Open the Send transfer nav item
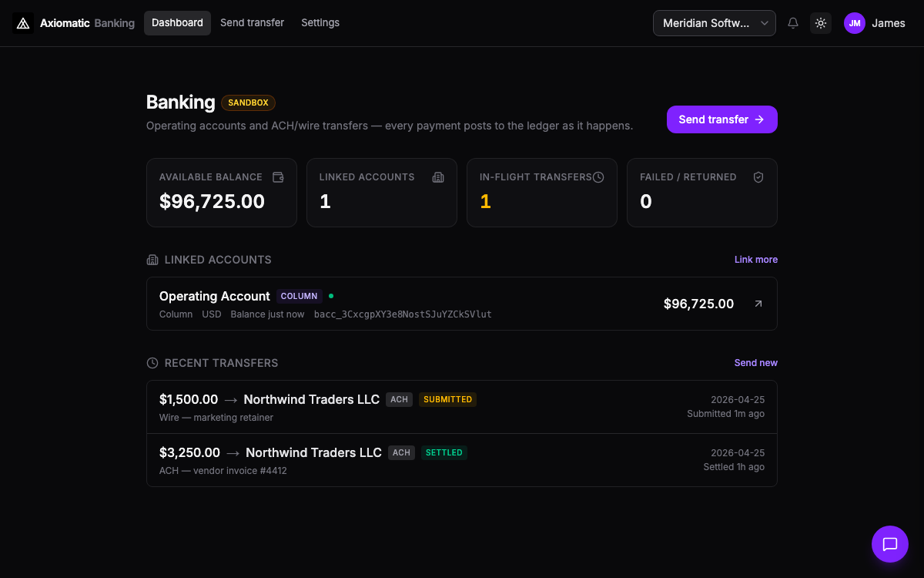 pos(252,23)
